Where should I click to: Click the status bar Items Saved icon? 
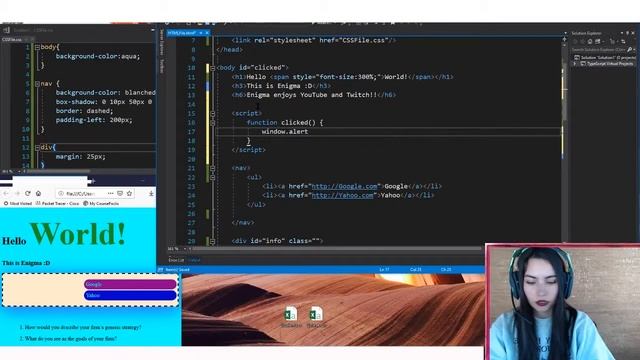click(x=160, y=270)
